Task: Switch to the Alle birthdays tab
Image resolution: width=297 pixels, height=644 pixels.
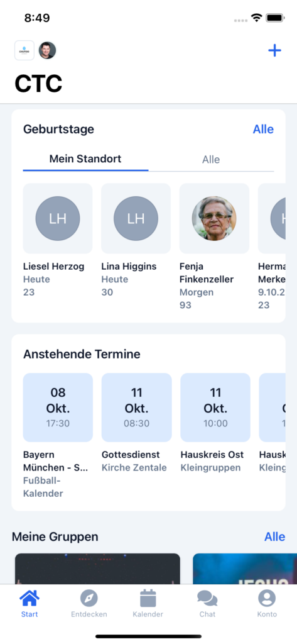Action: tap(211, 159)
